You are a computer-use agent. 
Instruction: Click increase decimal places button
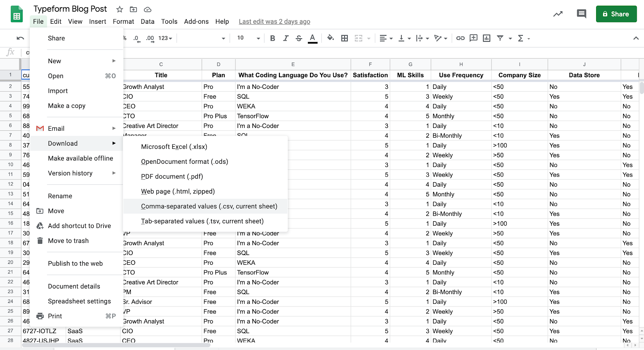(x=150, y=38)
